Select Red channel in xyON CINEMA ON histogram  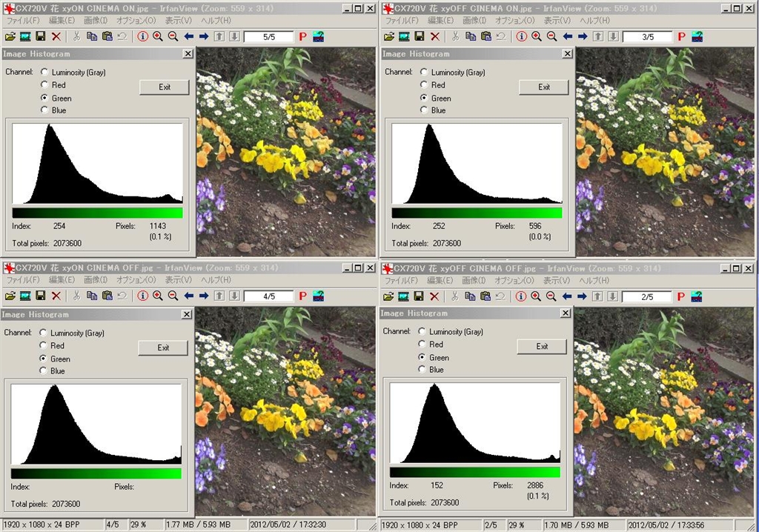[x=44, y=84]
